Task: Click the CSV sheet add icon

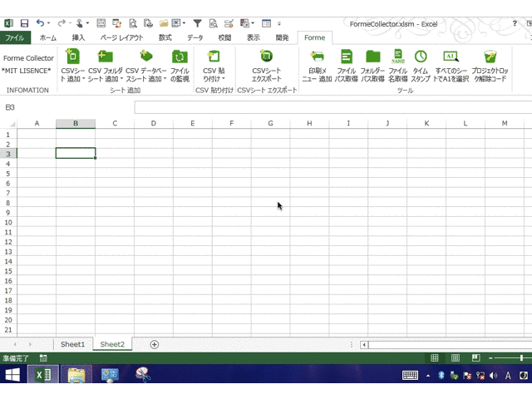Action: click(72, 57)
